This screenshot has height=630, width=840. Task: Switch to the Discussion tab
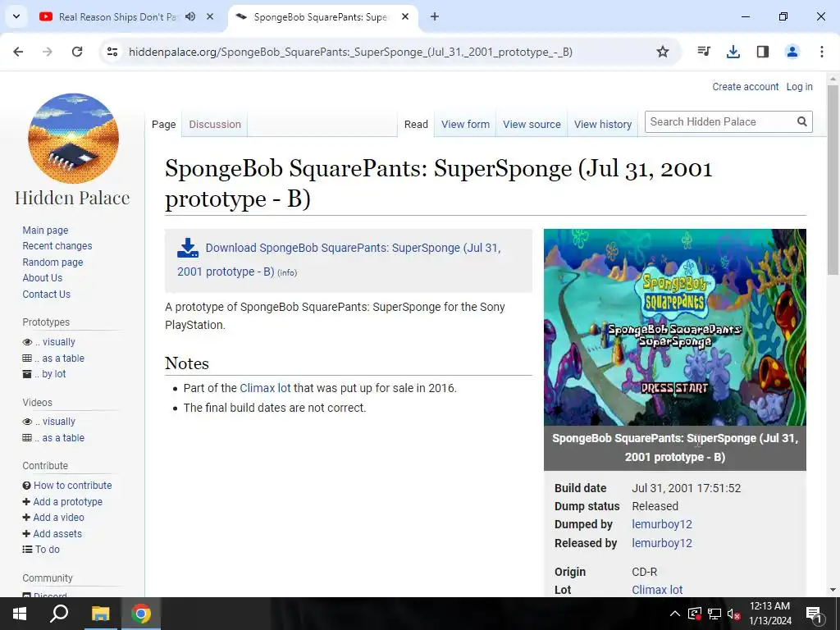click(215, 125)
